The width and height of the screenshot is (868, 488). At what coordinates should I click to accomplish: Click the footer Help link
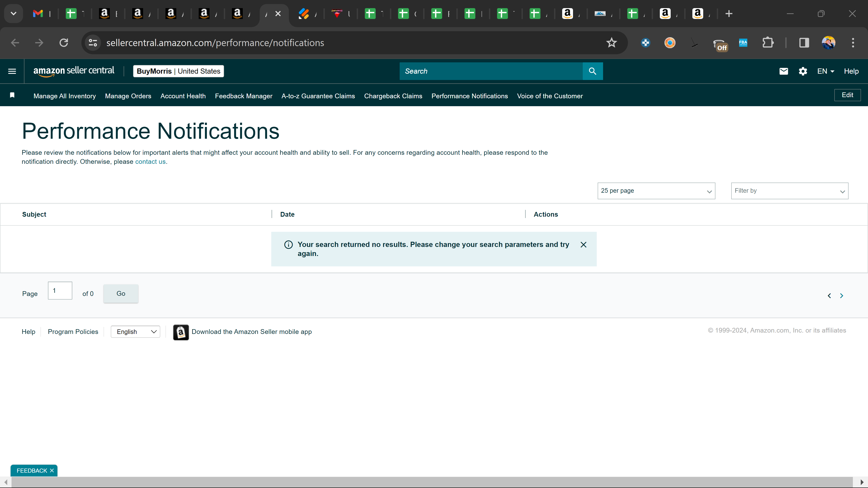click(28, 332)
